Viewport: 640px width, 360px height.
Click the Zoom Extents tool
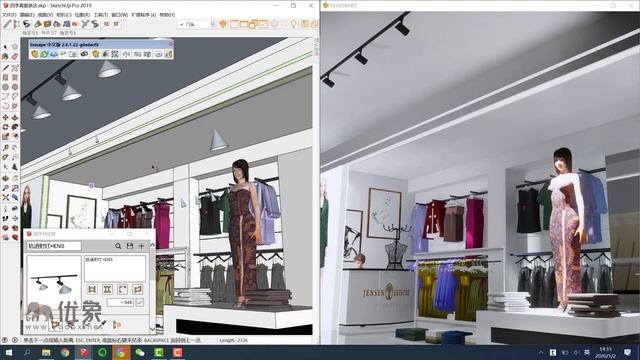pos(5,197)
